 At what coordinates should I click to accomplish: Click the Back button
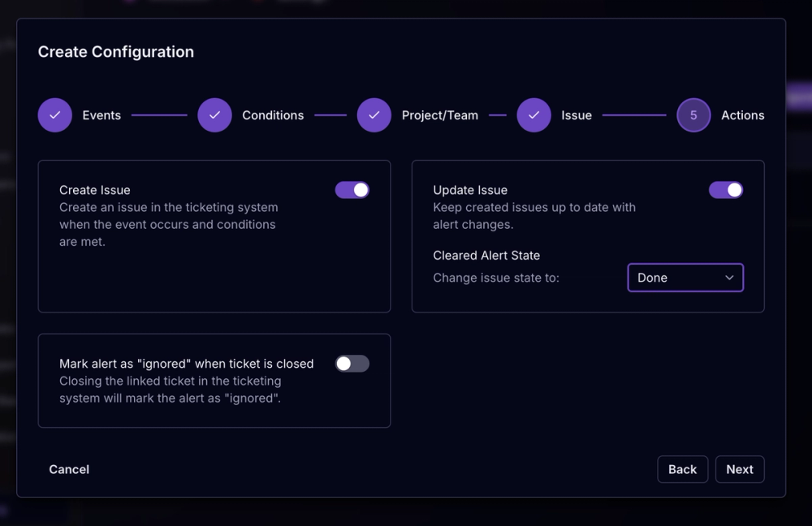coord(683,469)
